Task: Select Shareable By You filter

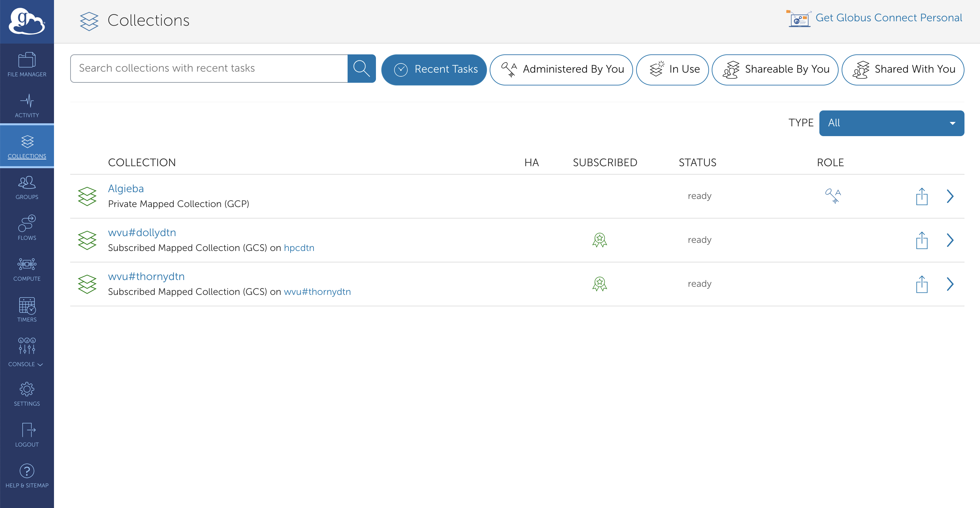Action: 775,70
